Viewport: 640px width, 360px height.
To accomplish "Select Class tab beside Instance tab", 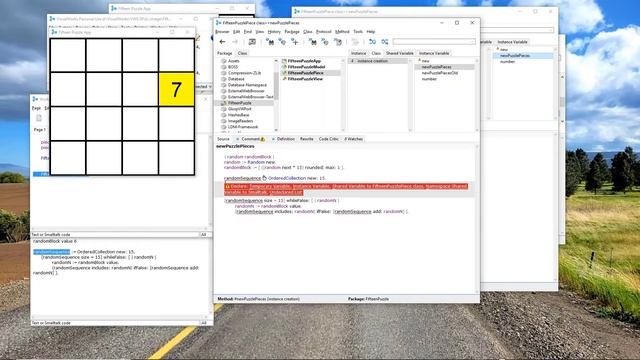I will click(x=376, y=53).
